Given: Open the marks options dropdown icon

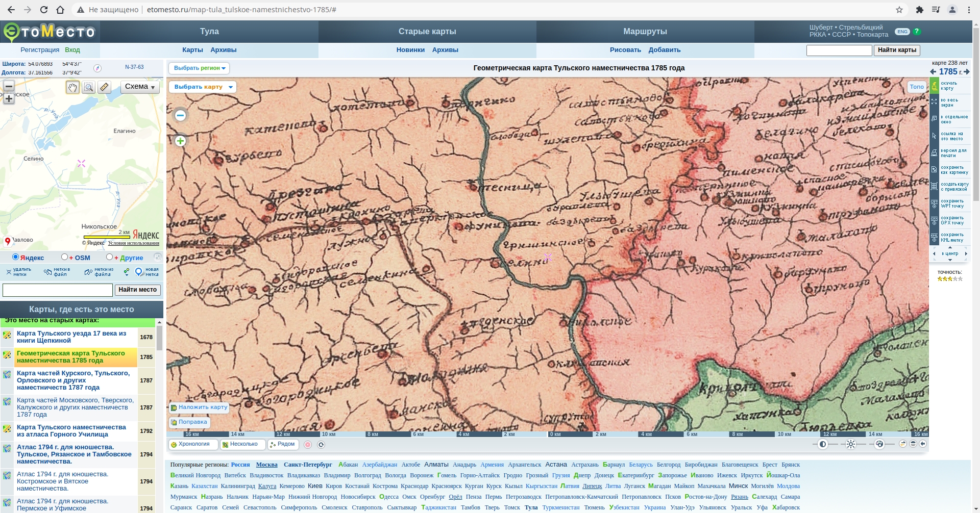Looking at the screenshot, I should 126,272.
